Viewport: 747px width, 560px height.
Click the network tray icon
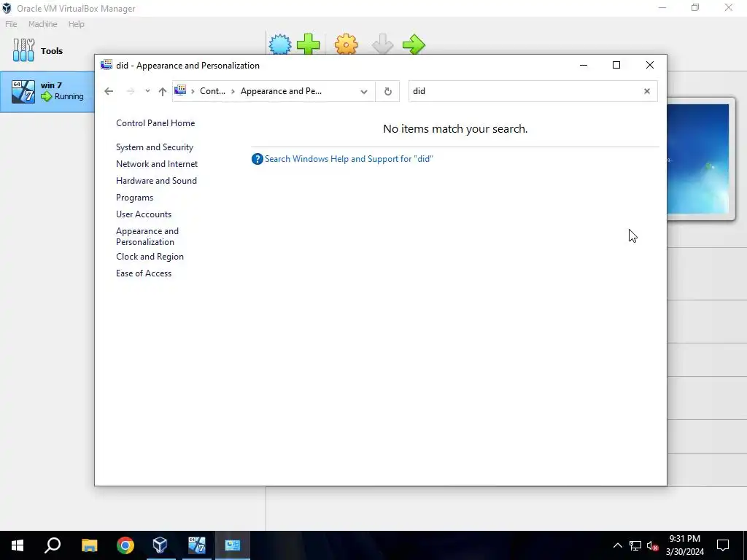tap(635, 545)
